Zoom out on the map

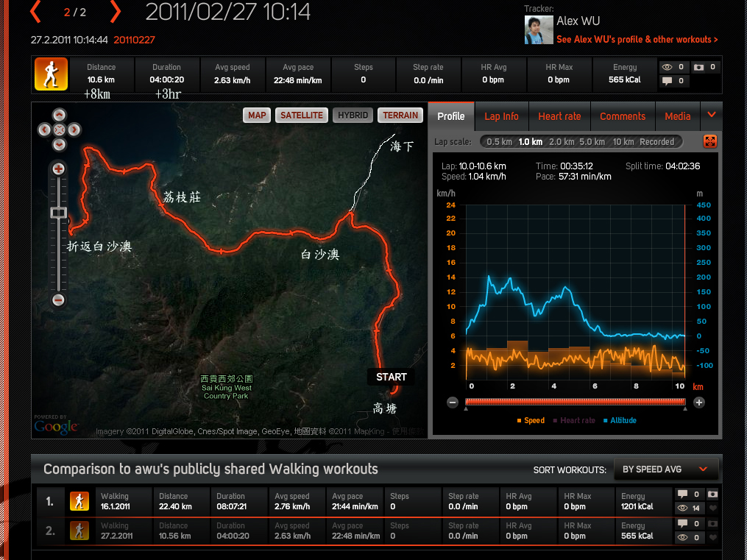pyautogui.click(x=59, y=300)
